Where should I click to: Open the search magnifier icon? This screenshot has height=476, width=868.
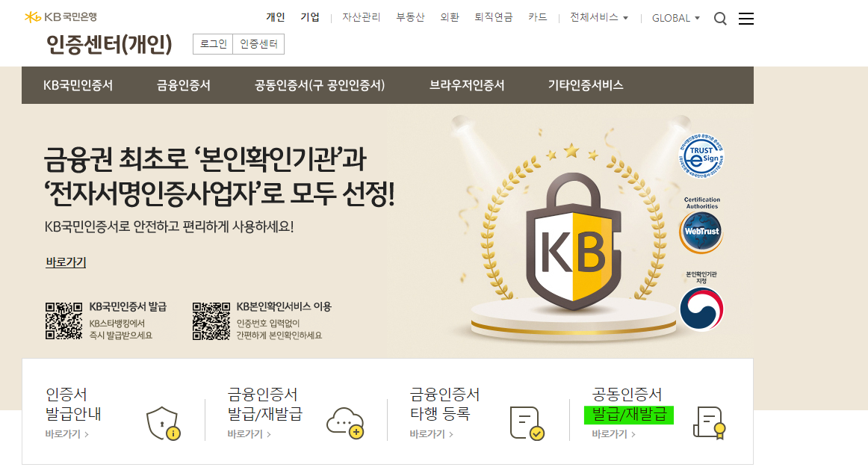click(x=719, y=19)
